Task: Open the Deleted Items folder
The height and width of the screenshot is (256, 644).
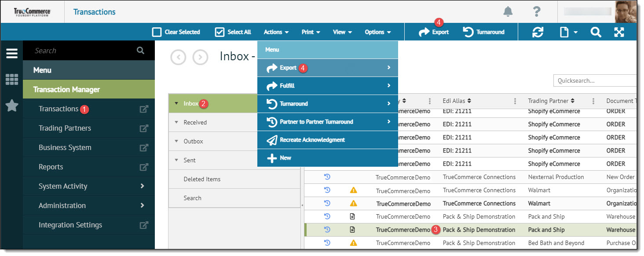Action: [234, 179]
